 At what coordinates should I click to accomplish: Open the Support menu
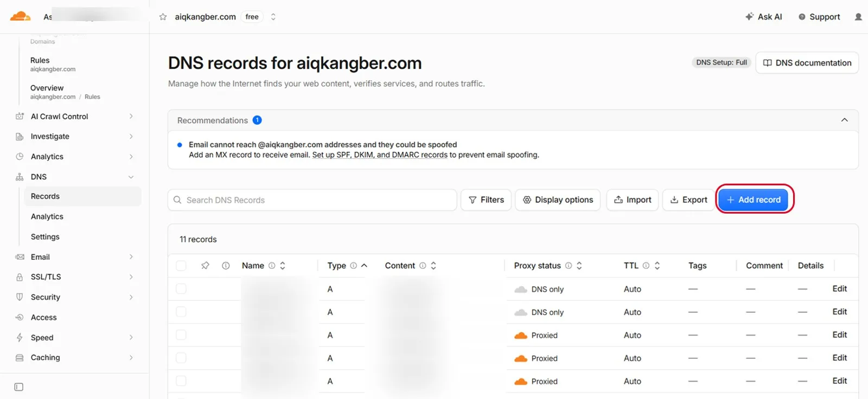819,17
